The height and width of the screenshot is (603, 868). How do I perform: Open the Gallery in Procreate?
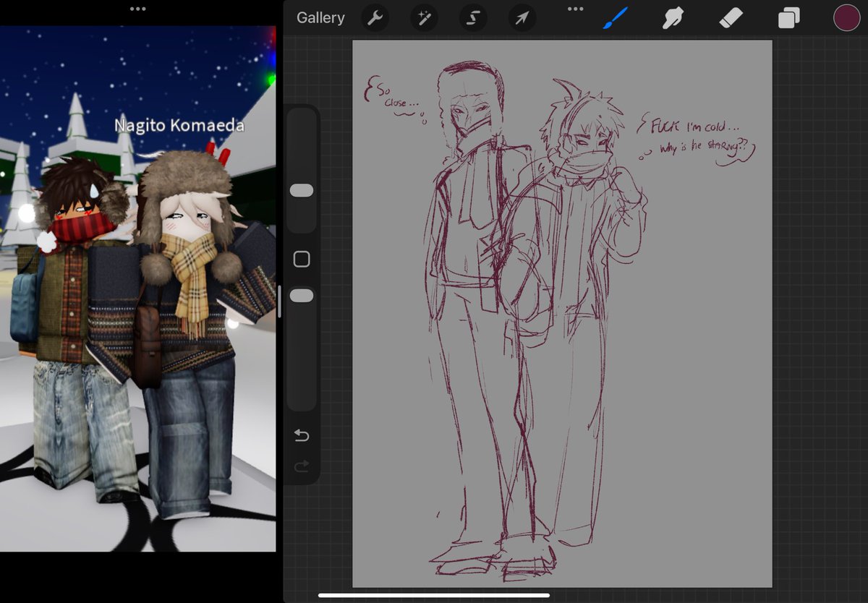click(x=320, y=18)
